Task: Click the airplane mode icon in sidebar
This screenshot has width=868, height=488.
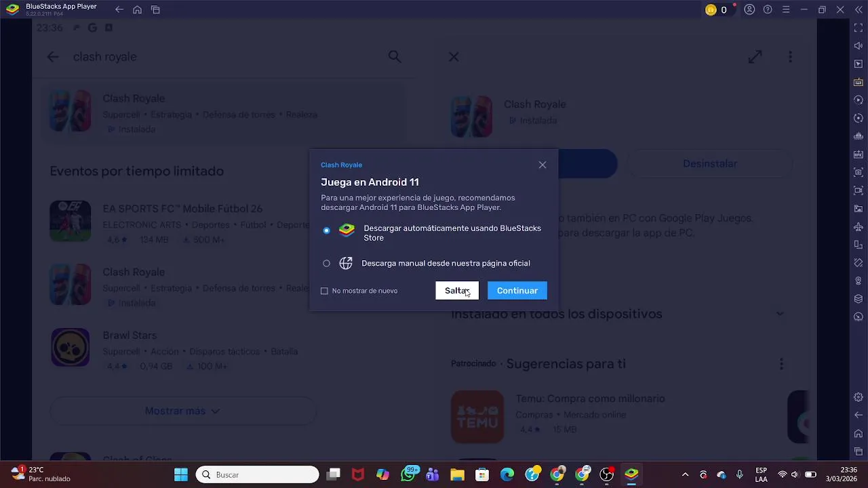Action: tap(859, 226)
